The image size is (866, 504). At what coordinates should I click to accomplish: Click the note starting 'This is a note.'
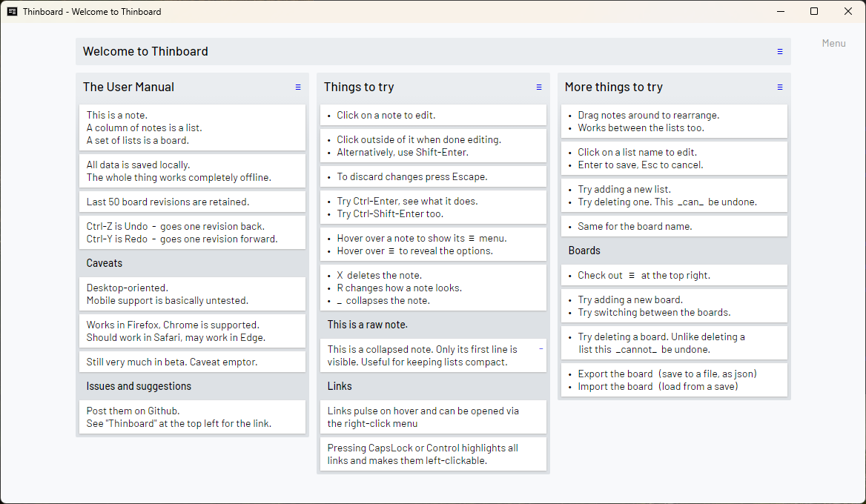[x=192, y=127]
